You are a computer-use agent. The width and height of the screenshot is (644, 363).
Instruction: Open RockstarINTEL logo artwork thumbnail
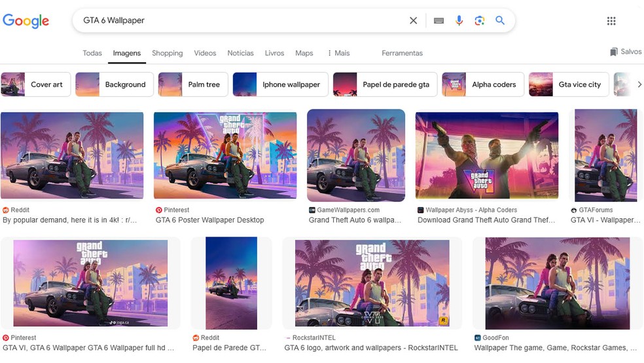pos(372,283)
